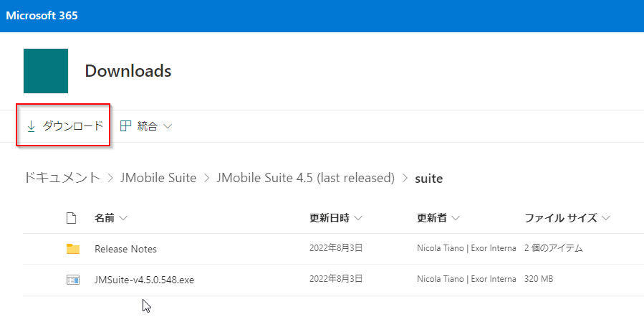Click the ダウンロード download button
This screenshot has height=322, width=644.
point(64,126)
